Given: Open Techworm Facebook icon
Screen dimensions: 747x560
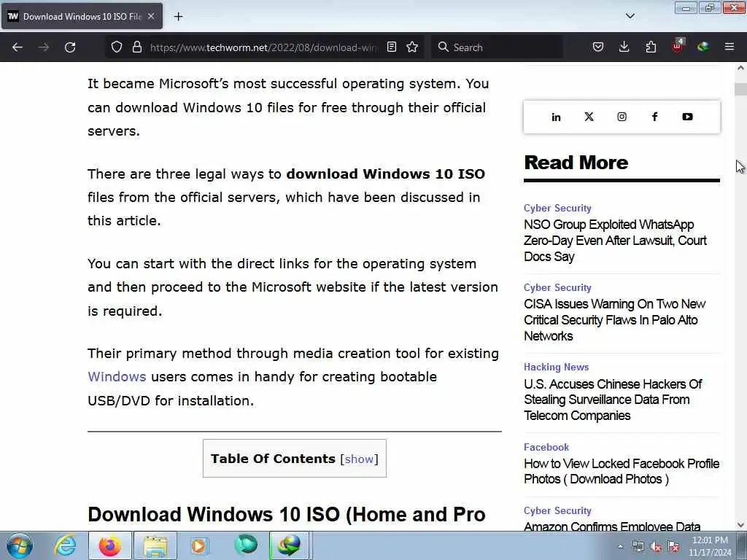Looking at the screenshot, I should [x=654, y=117].
